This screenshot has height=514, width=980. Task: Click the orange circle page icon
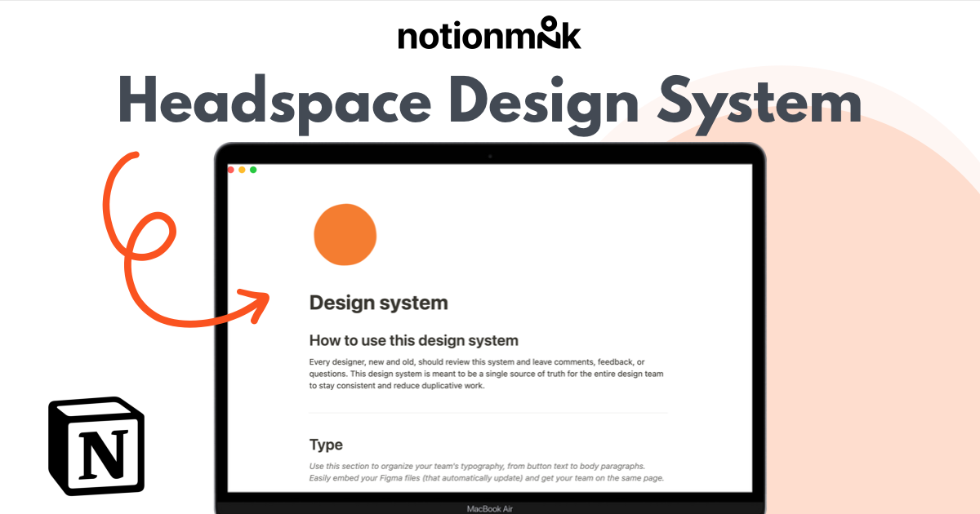(345, 234)
